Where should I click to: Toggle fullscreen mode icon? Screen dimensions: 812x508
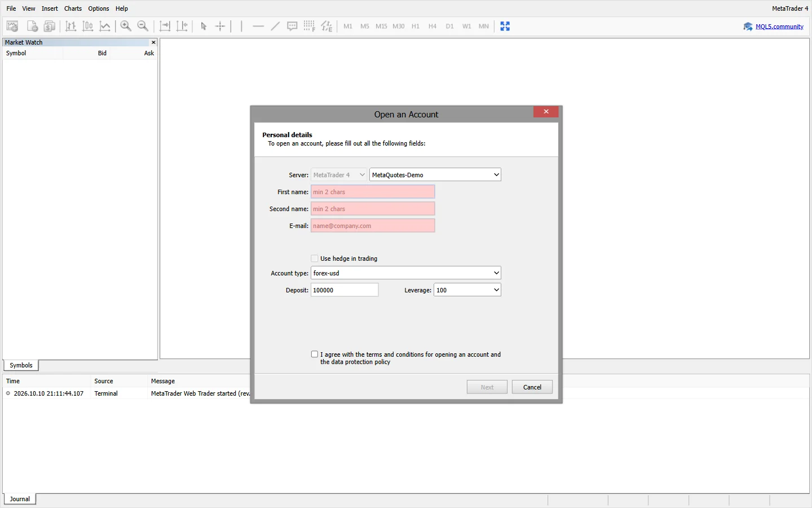click(505, 26)
